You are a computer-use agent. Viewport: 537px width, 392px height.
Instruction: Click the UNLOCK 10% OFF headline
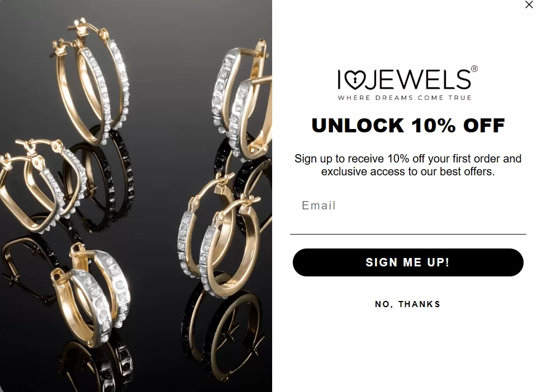pos(408,125)
